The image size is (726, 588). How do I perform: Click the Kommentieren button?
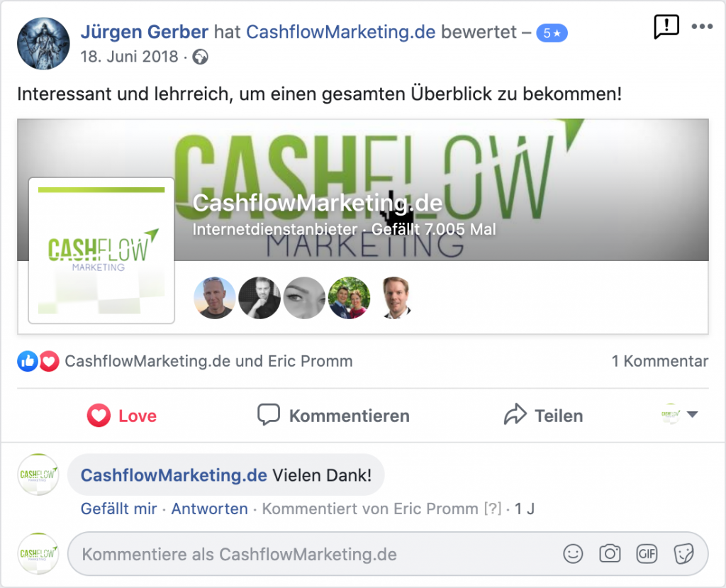click(333, 415)
